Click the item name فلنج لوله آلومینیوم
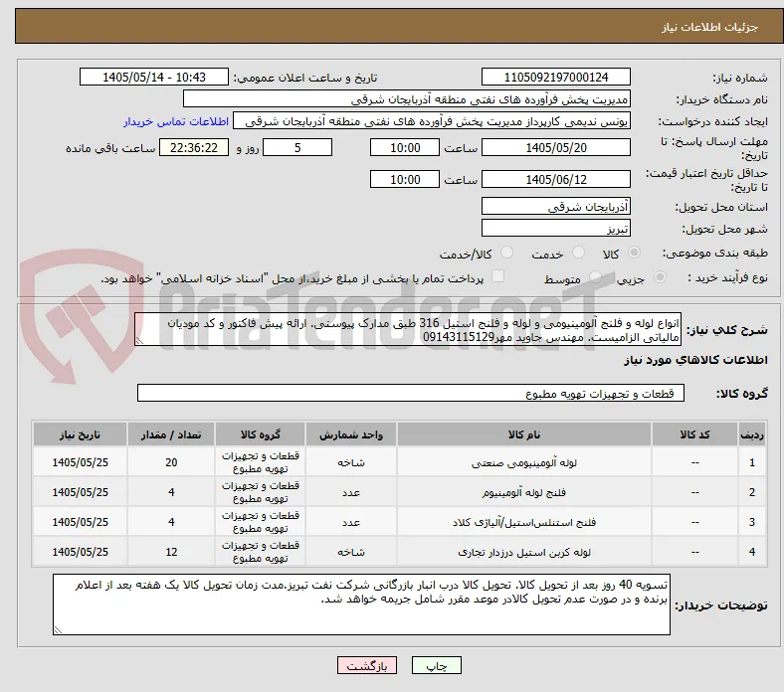Screen dimensions: 784x692 coord(524,492)
